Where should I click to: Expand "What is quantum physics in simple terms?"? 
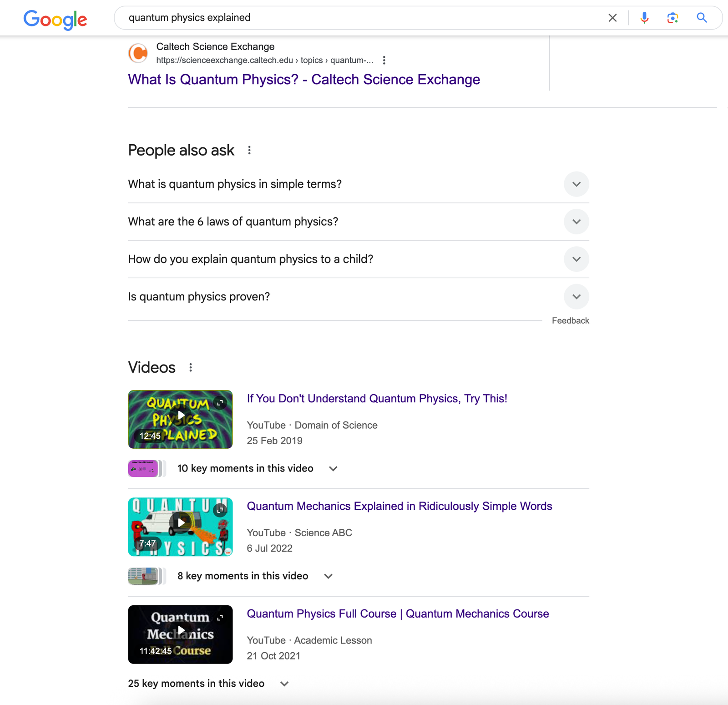pos(576,184)
